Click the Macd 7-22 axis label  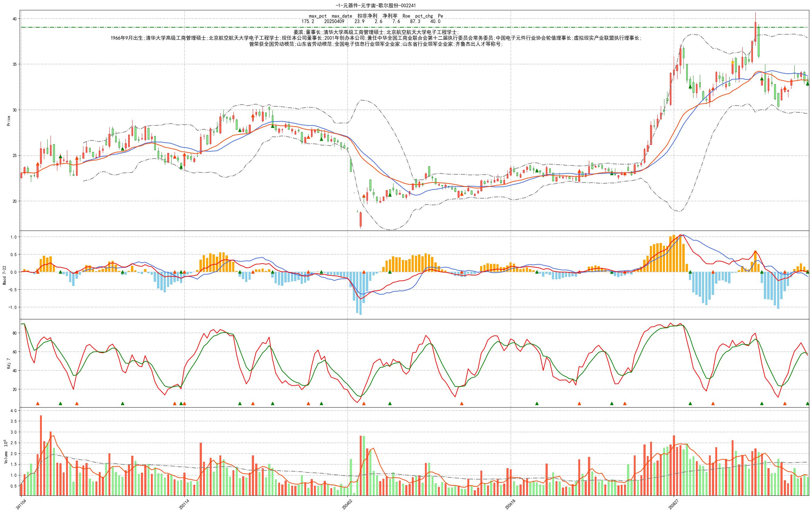click(5, 275)
